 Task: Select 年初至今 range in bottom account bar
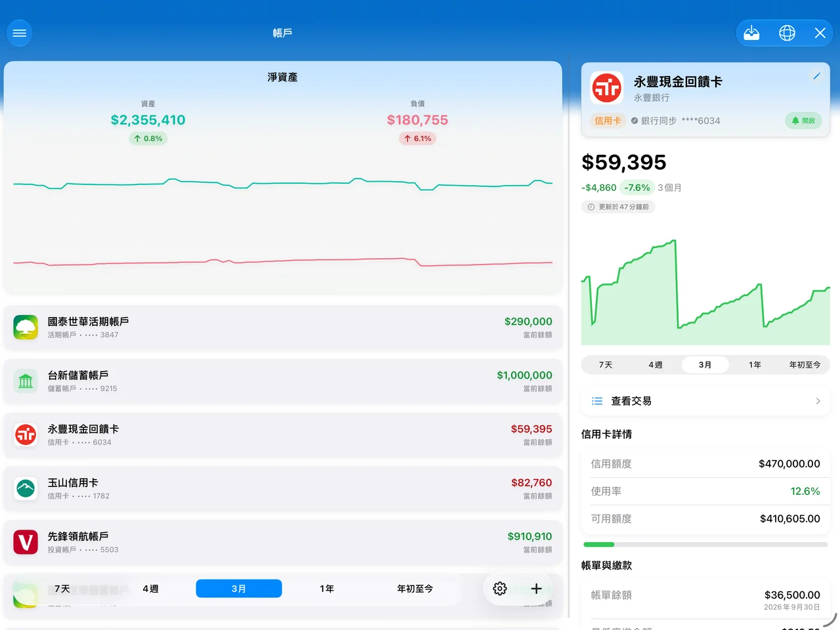pos(415,589)
